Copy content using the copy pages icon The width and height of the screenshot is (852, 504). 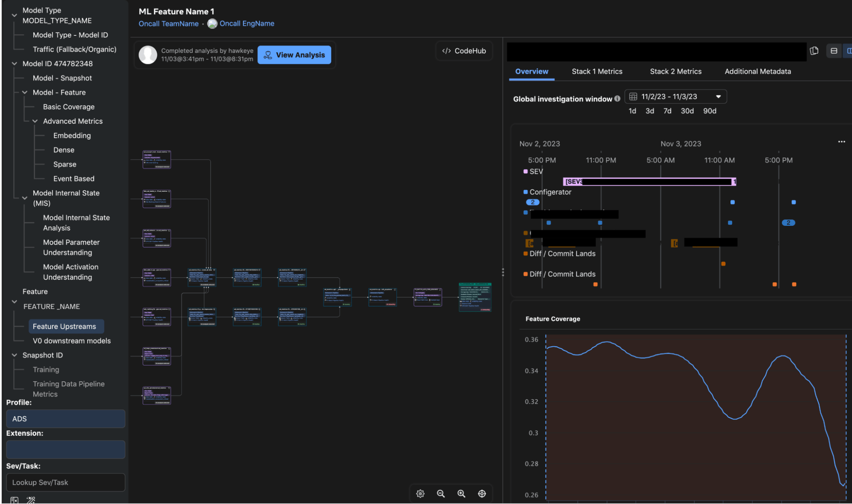[x=814, y=51]
